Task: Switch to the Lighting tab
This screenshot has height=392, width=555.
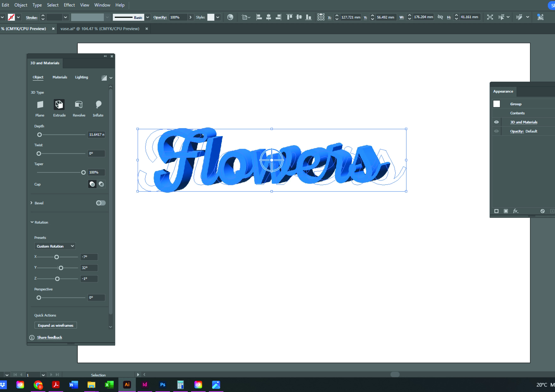Action: click(81, 77)
